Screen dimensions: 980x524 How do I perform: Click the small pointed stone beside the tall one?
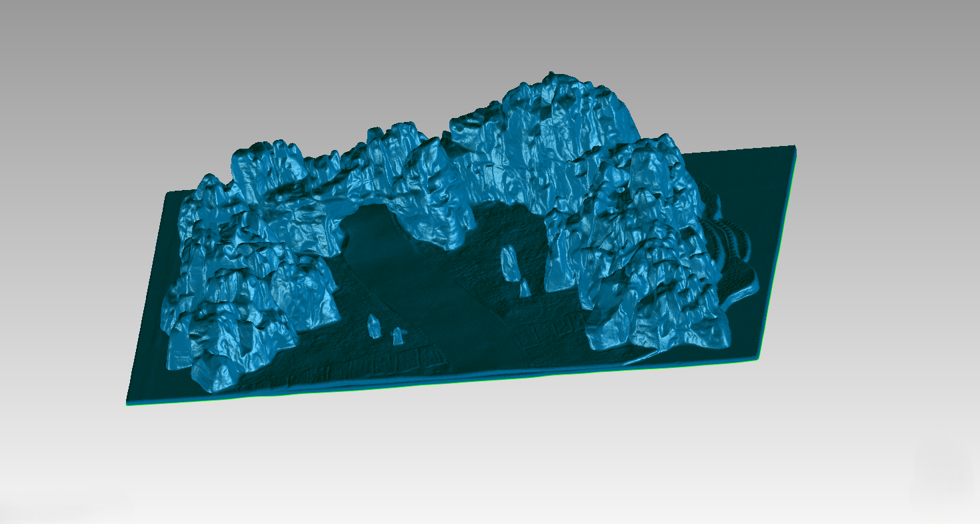(525, 287)
